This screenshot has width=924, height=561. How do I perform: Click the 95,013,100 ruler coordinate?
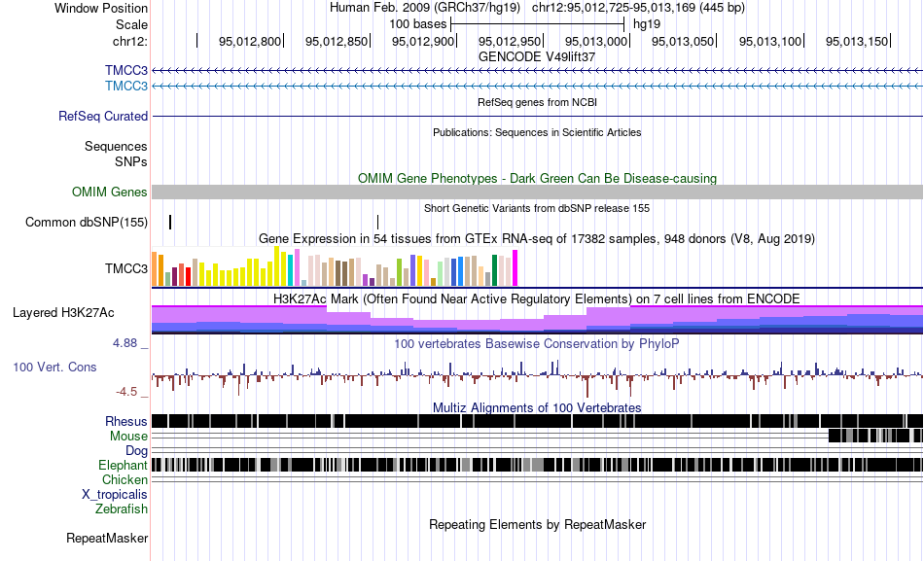tap(770, 41)
